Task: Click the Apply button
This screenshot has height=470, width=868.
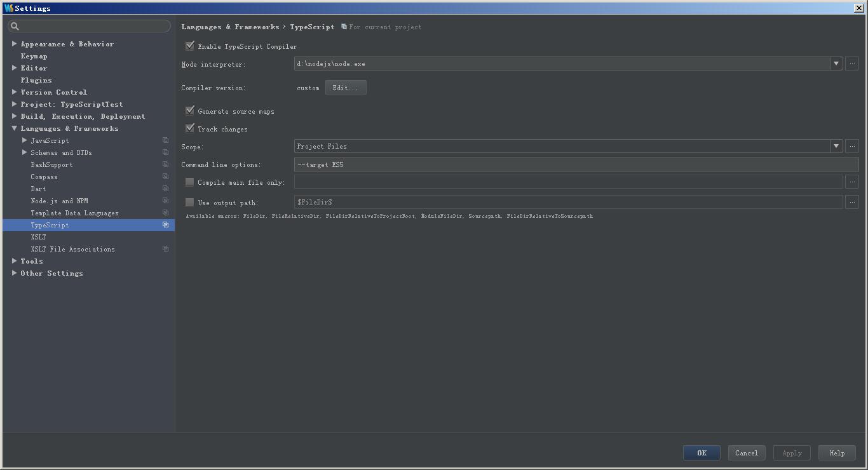Action: pyautogui.click(x=792, y=453)
